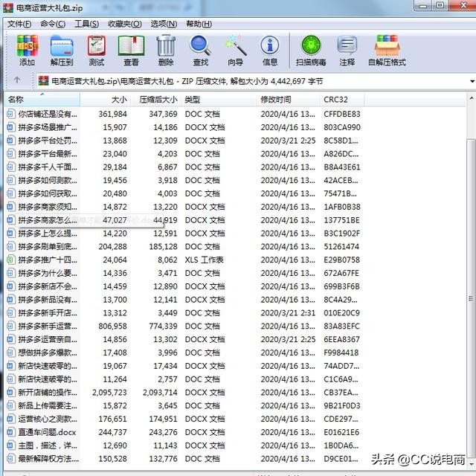476x476 pixels.
Task: Select the file name 拼多多新手开店...
Action: tap(48, 313)
